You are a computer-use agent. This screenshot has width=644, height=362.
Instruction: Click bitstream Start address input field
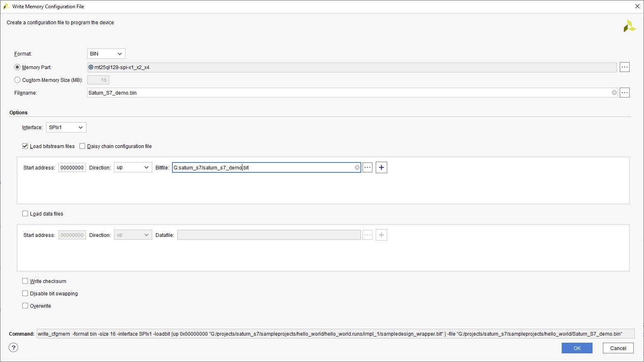click(72, 167)
